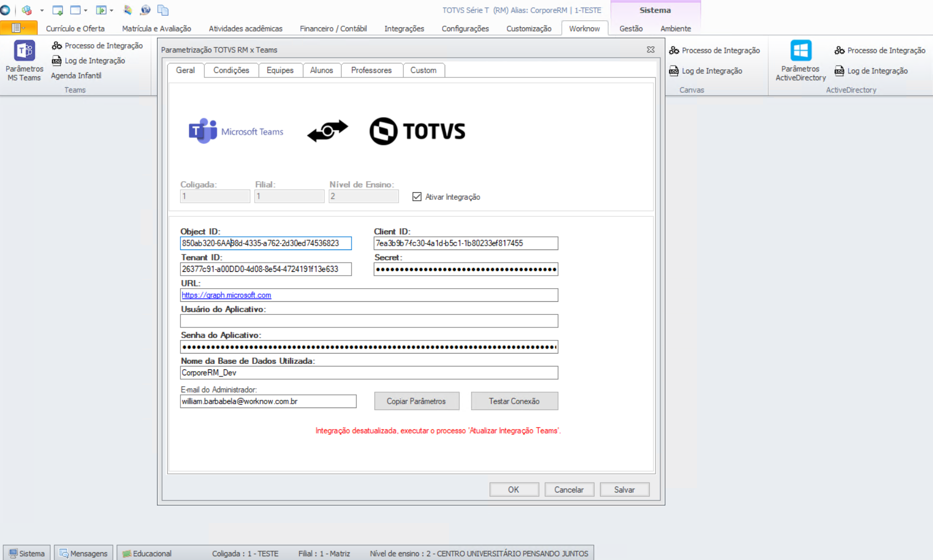Follow the graph.microsoft.com URL link

point(226,295)
